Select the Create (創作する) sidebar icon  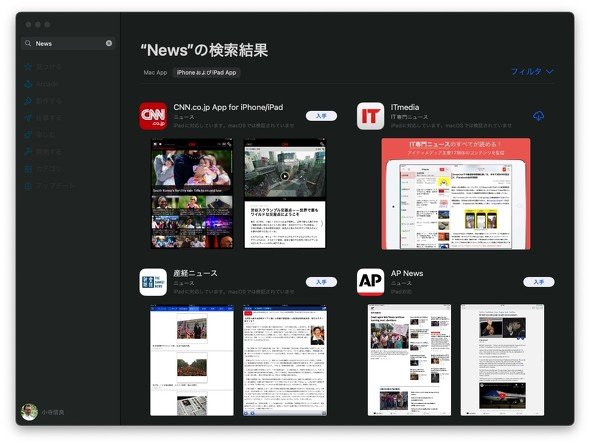(28, 101)
